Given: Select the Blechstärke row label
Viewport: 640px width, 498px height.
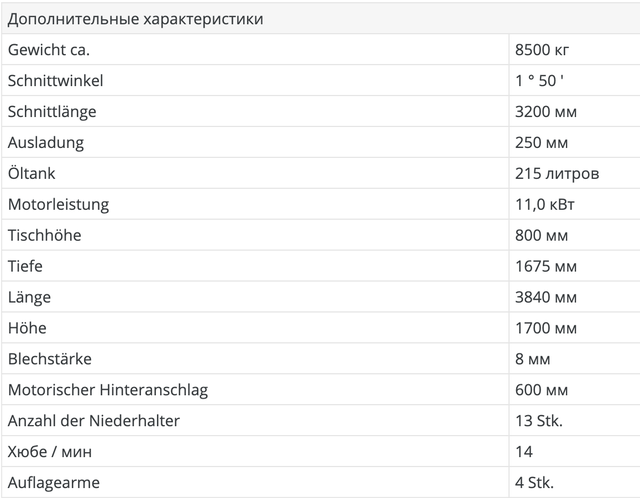Looking at the screenshot, I should pos(49,359).
